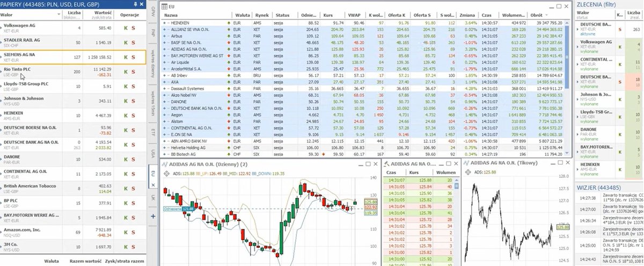Screen dimensions: 644x266
Task: Click the tick chart window title icon
Action: click(465, 162)
